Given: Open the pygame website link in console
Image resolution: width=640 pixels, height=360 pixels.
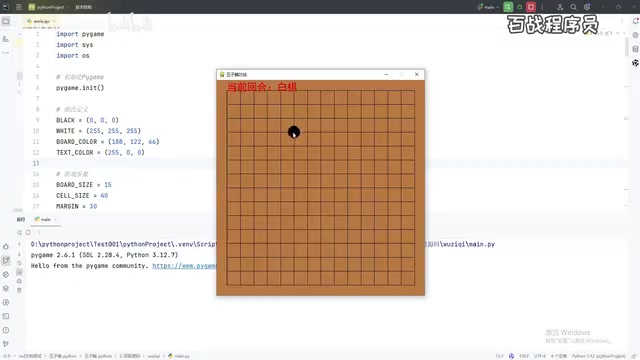Looking at the screenshot, I should tap(184, 266).
